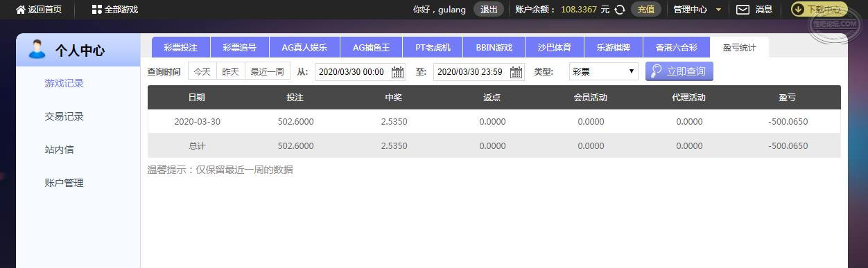868x268 pixels.
Task: Switch to the AG真人娱乐 tab
Action: click(x=304, y=47)
